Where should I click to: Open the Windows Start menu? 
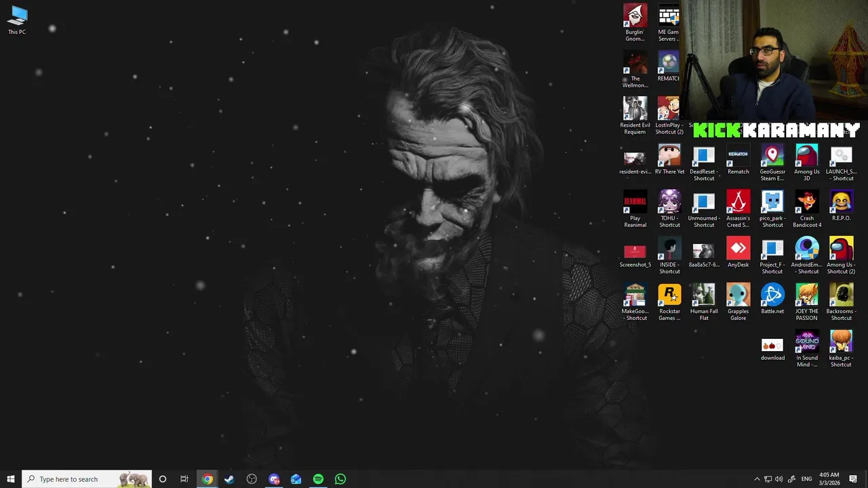pos(10,479)
